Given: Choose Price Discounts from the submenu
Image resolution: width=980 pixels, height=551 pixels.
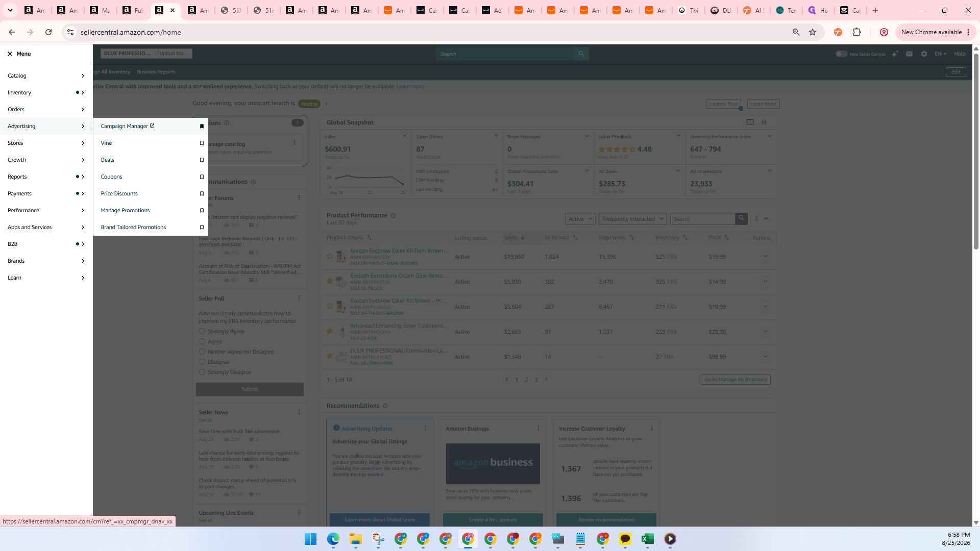Looking at the screenshot, I should coord(119,193).
